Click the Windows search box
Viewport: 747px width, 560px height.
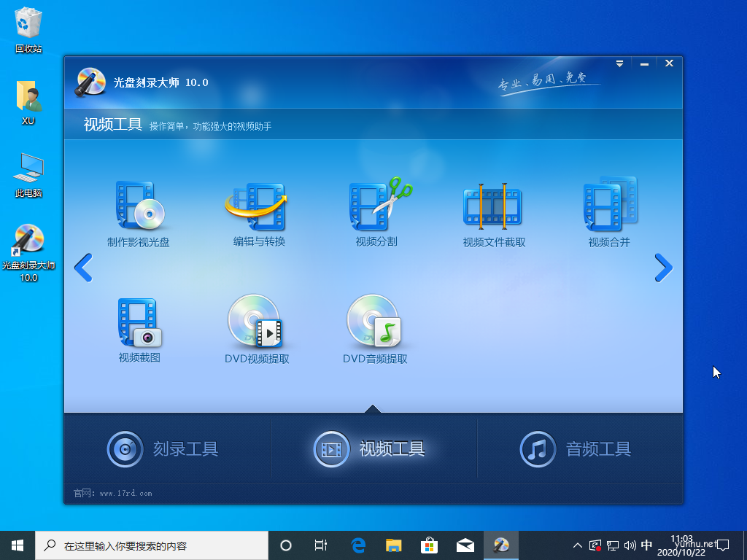(x=153, y=545)
